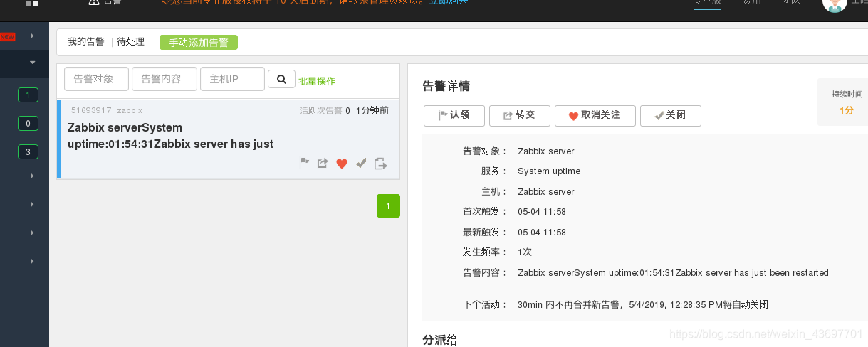The height and width of the screenshot is (347, 868).
Task: Click the 告警详情 heading
Action: coord(446,86)
